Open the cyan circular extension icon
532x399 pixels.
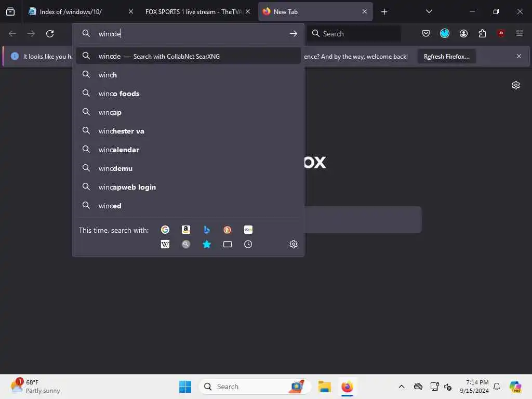(x=445, y=33)
